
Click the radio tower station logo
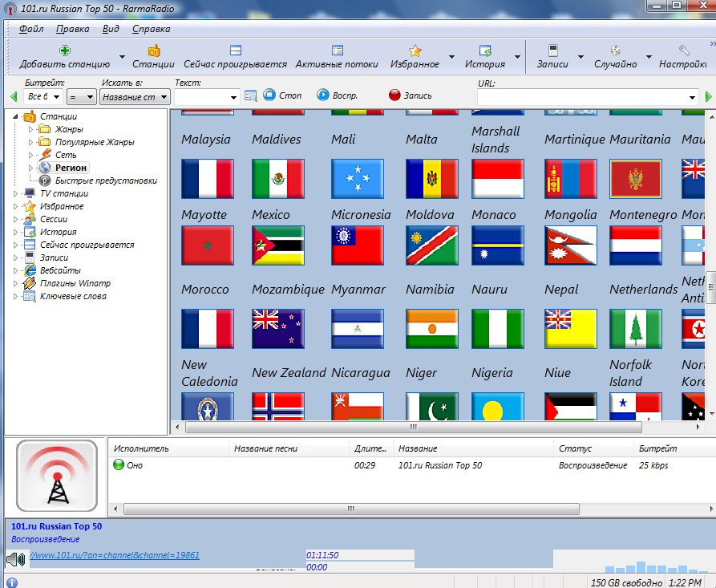click(57, 476)
